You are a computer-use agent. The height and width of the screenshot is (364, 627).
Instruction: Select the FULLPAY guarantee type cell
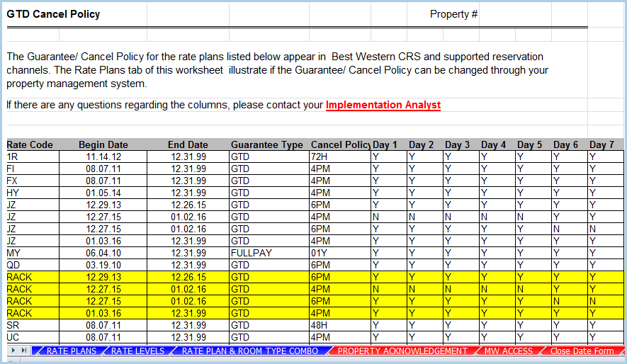coord(252,253)
